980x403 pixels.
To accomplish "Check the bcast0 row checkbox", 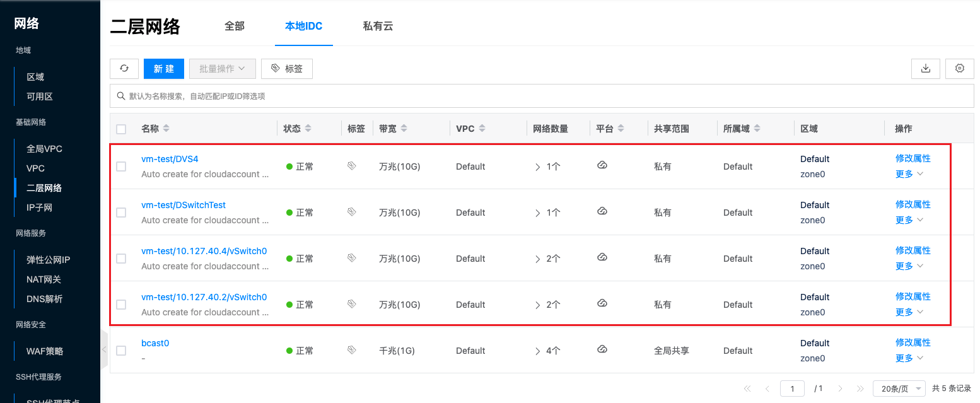I will pyautogui.click(x=121, y=351).
